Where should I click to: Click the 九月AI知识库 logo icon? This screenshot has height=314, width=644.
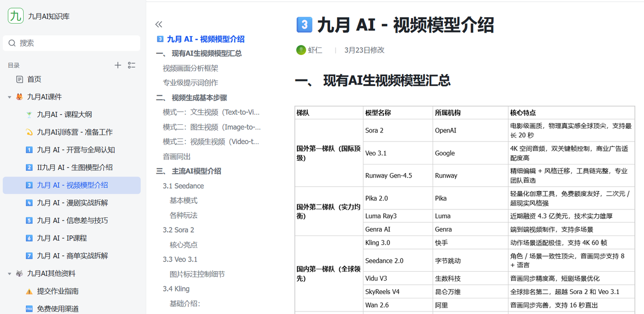click(x=16, y=16)
